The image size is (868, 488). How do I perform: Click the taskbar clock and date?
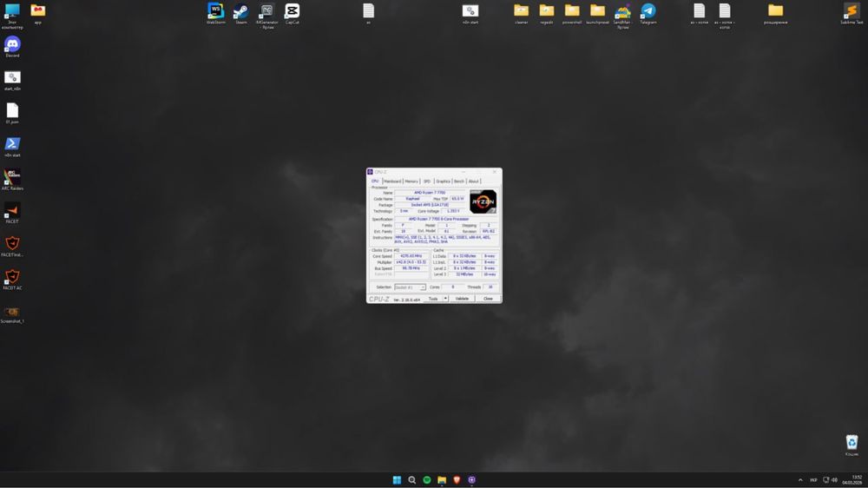(x=853, y=479)
